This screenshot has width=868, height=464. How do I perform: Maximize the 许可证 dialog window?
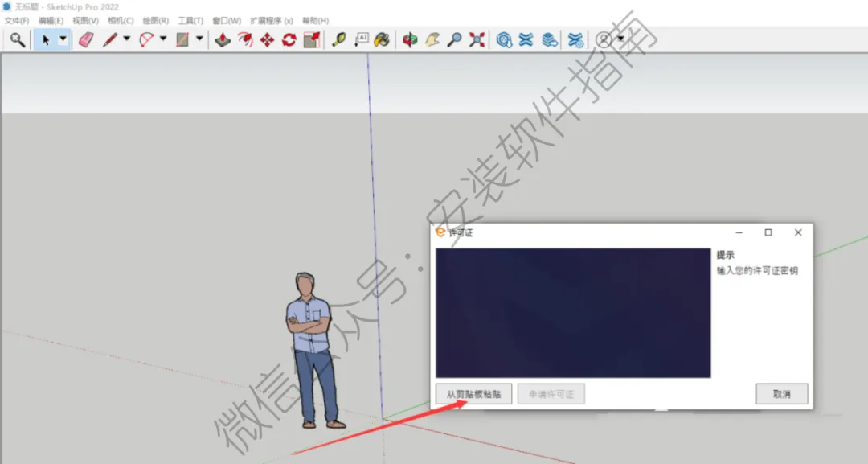(x=768, y=232)
